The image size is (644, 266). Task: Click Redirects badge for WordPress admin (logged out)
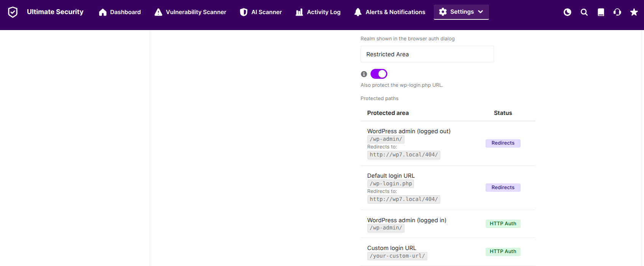tap(503, 143)
